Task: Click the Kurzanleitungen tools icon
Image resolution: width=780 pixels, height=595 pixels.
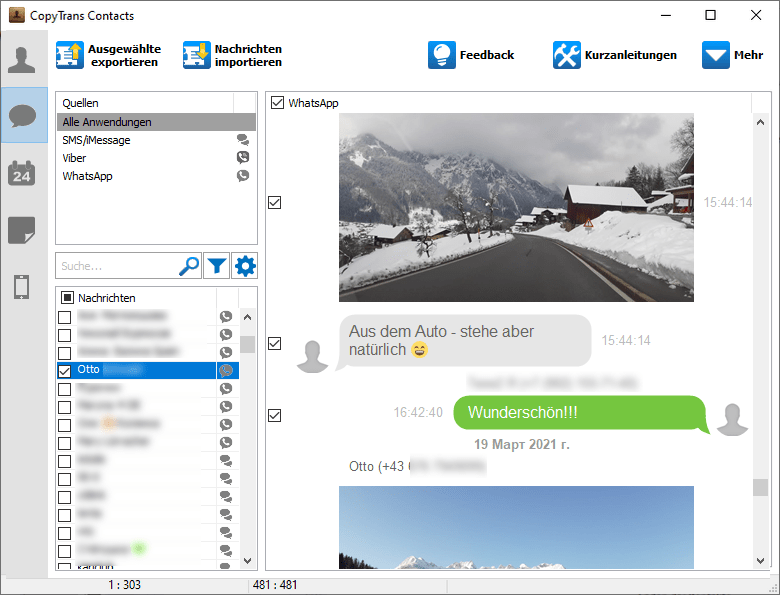Action: 567,55
